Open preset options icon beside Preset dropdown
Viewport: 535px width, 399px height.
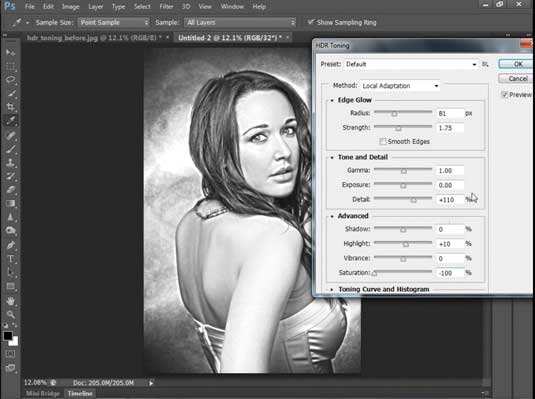[485, 64]
